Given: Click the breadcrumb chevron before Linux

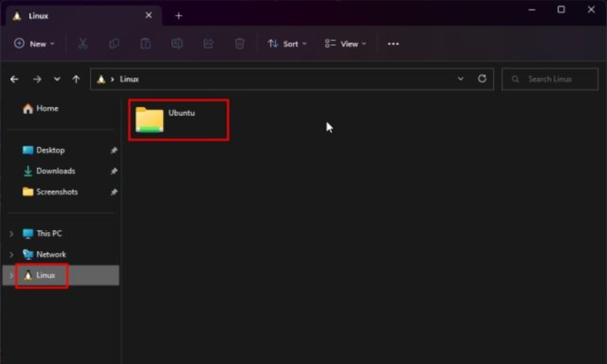Looking at the screenshot, I should 112,79.
